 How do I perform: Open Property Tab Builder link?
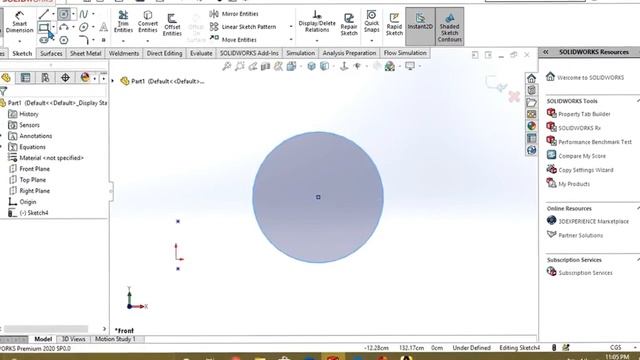[584, 114]
